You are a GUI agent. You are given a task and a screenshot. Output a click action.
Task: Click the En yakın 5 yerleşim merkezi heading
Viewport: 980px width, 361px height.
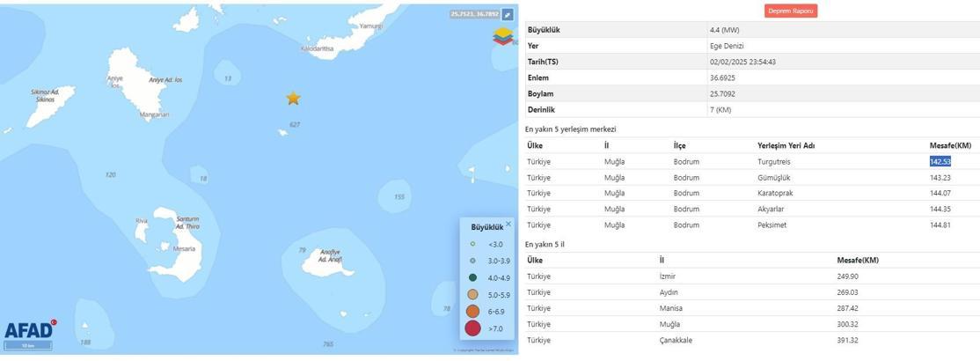pos(571,129)
